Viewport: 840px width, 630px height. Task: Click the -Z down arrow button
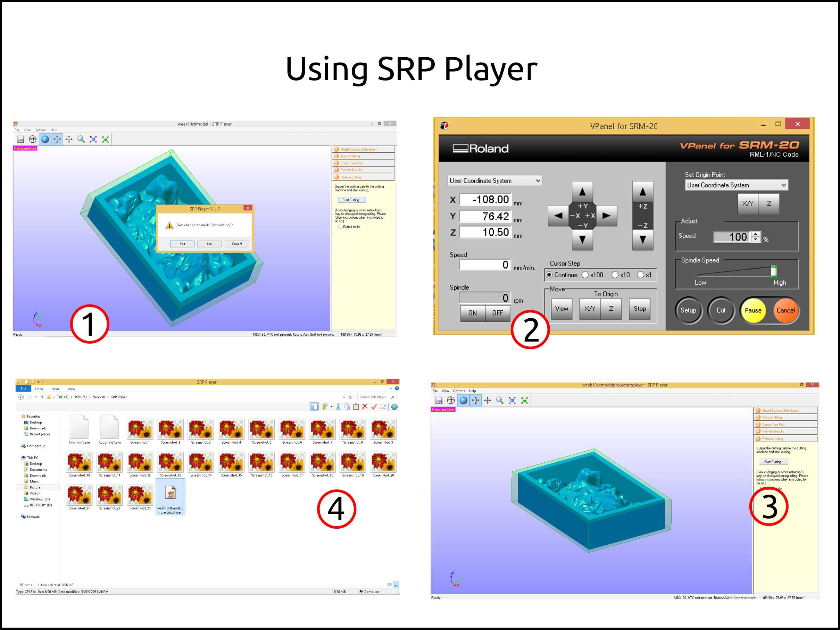642,240
